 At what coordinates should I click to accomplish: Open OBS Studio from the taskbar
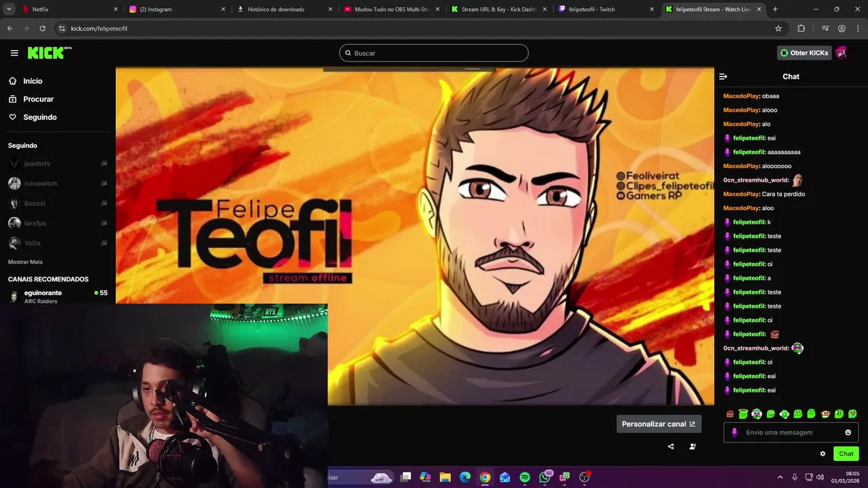point(585,477)
